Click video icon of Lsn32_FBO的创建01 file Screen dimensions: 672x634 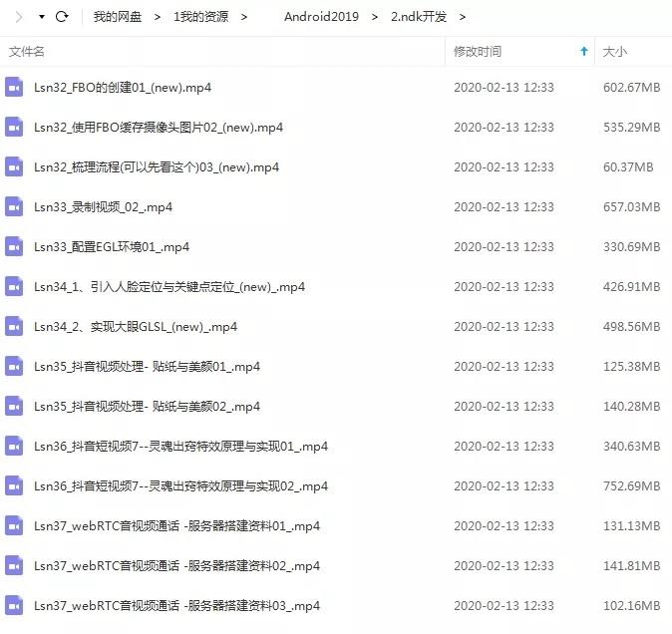point(14,87)
